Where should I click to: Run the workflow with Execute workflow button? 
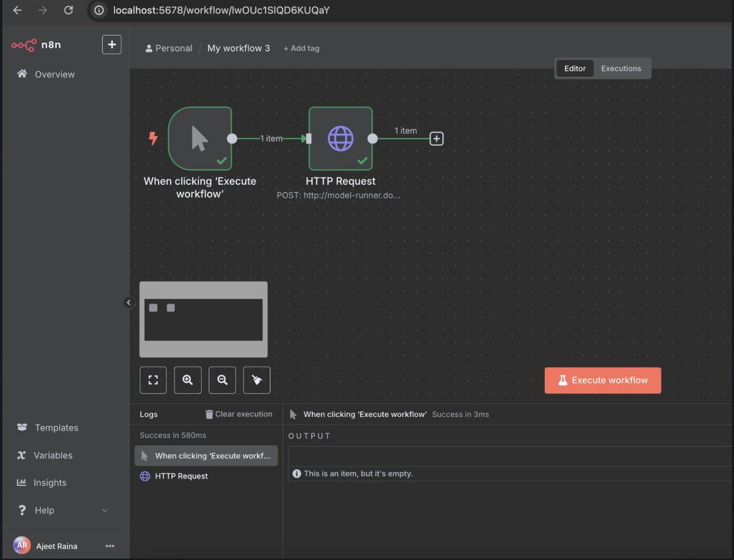tap(602, 380)
